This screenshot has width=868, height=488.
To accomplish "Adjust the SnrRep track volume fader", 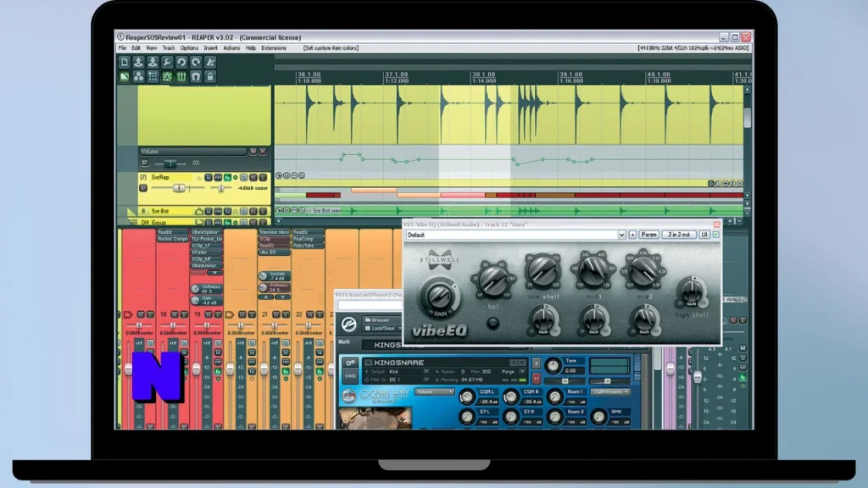I will (179, 188).
